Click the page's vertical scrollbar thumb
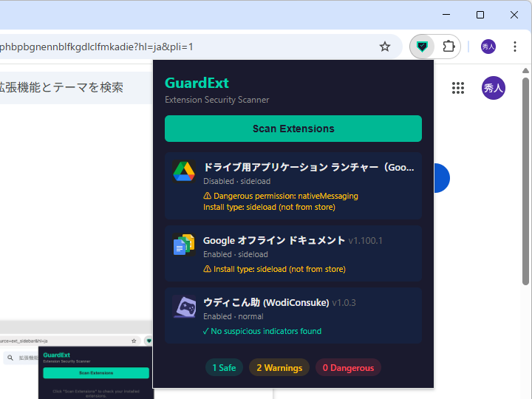 525,182
